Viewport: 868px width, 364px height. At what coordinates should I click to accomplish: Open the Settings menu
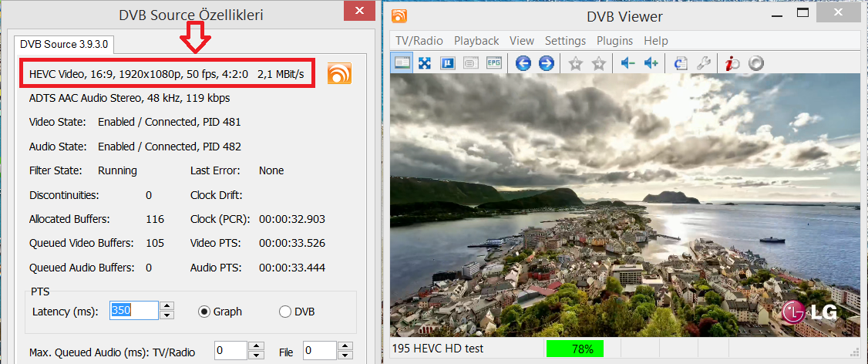click(565, 40)
